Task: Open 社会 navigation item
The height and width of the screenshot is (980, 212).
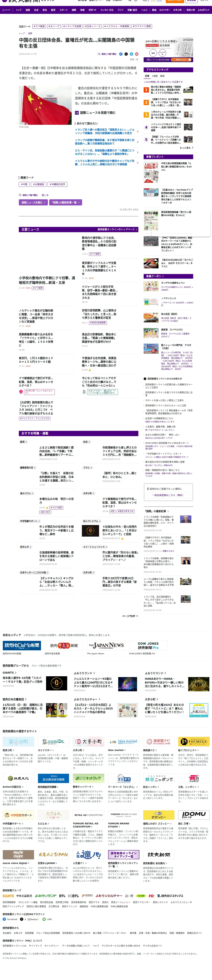Action: [36, 10]
